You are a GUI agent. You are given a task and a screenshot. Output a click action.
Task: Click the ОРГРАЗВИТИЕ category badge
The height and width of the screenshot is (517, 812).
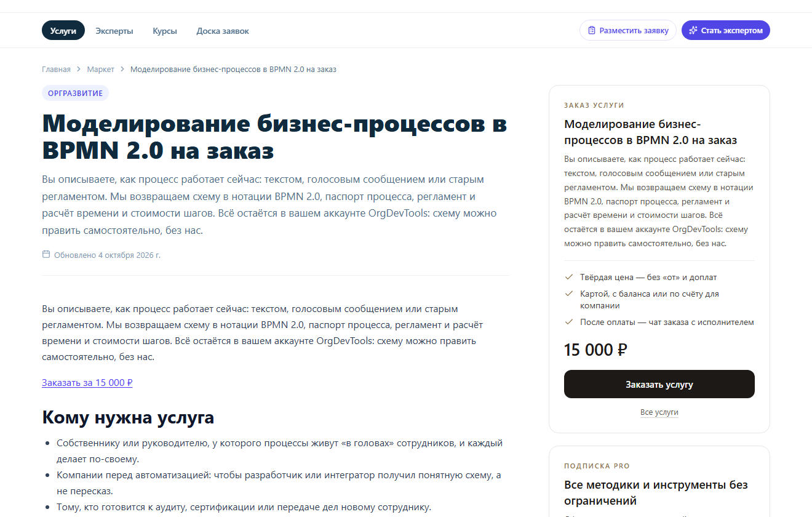76,94
